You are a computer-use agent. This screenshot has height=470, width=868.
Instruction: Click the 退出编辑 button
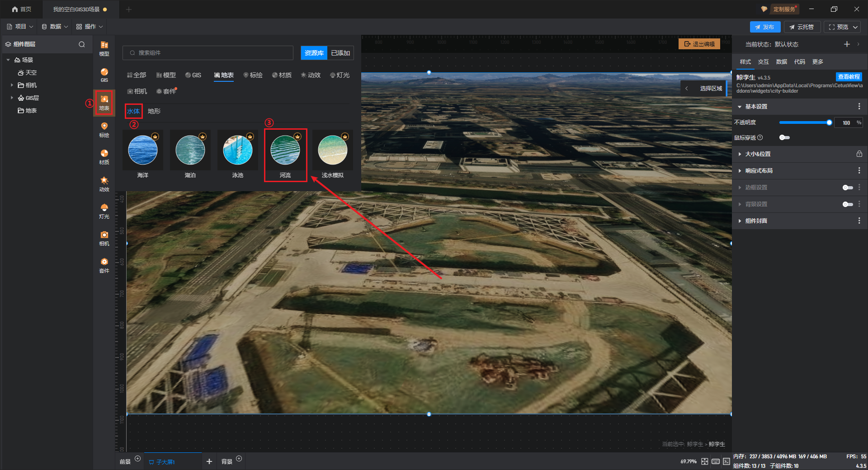(699, 44)
